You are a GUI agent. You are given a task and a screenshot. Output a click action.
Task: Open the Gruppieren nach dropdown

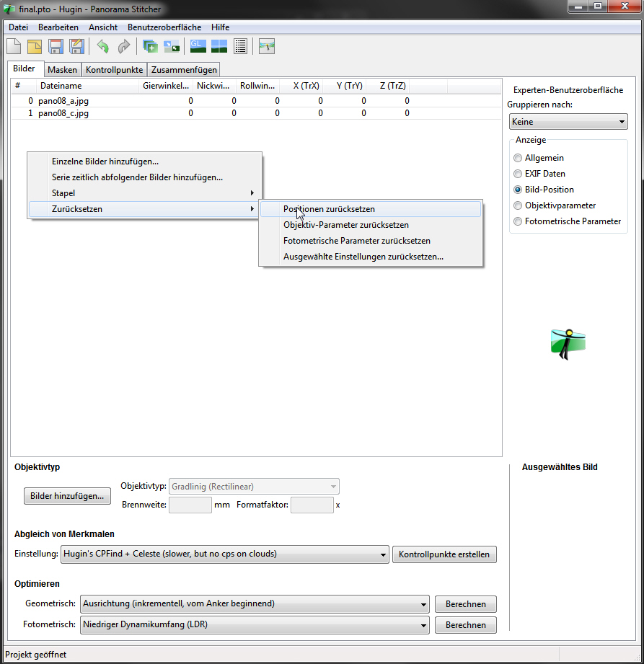coord(568,122)
